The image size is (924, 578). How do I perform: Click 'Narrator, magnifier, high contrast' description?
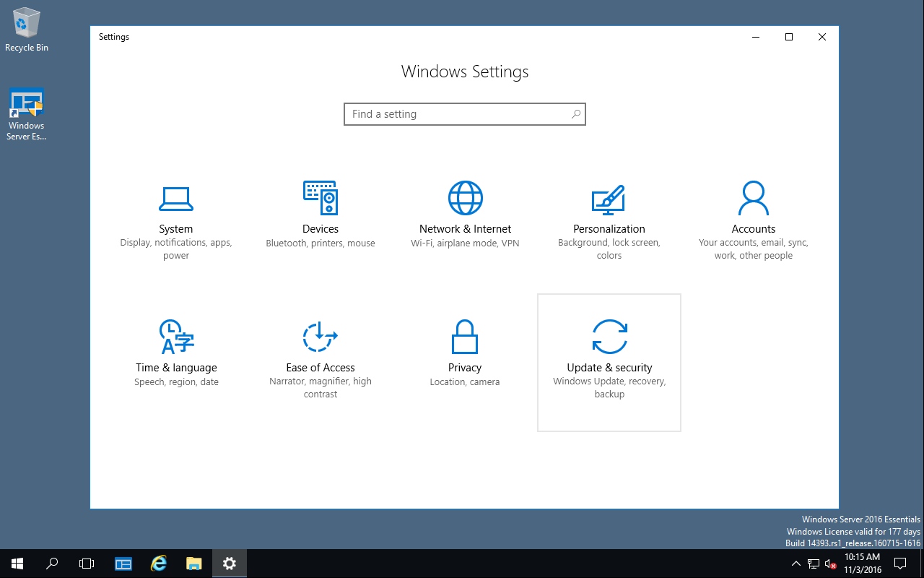[x=321, y=388]
